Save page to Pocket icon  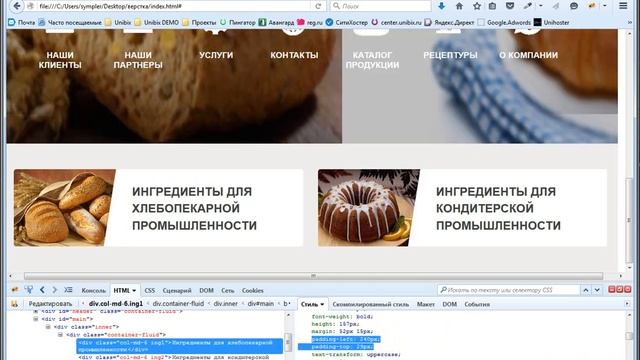point(510,6)
